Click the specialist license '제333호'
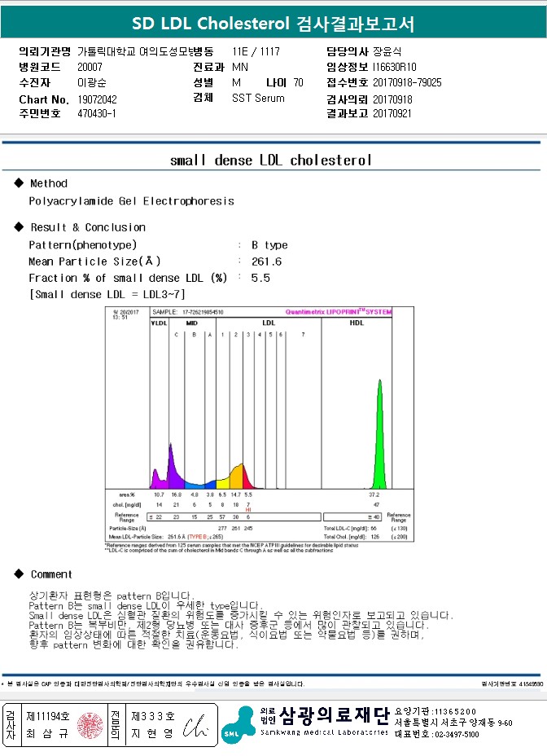547x756 pixels. tap(153, 716)
